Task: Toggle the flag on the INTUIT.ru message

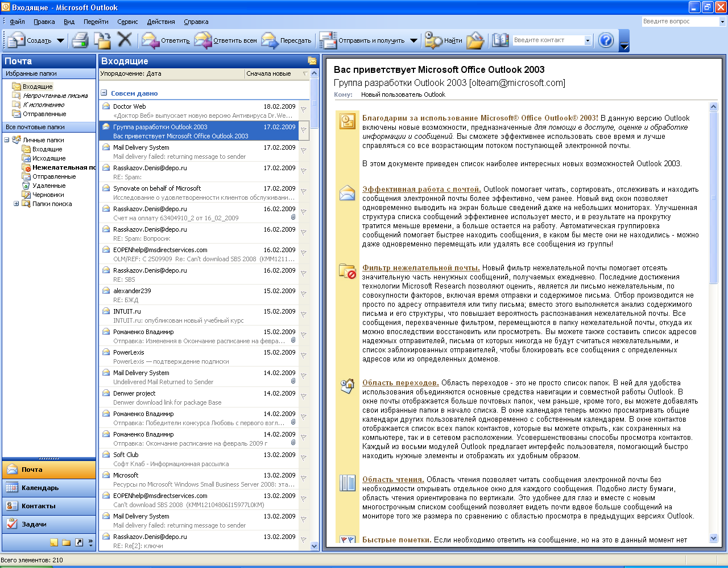Action: click(303, 314)
